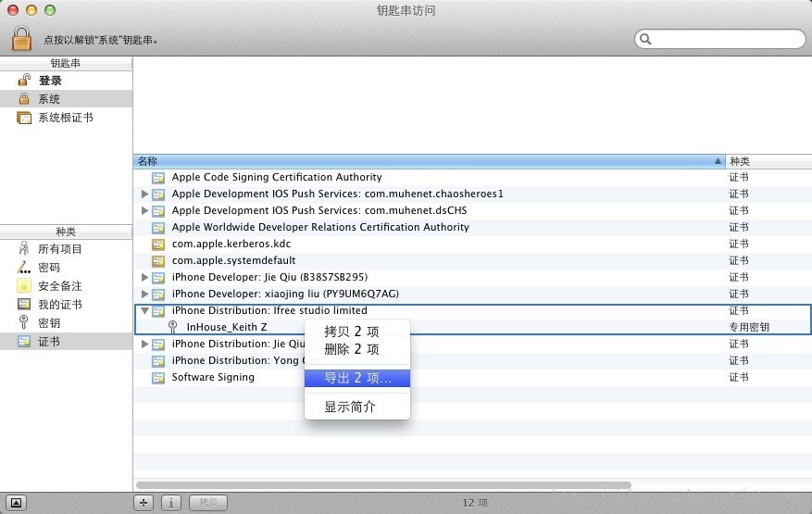The image size is (812, 514).
Task: Click the 所有项目 category label
Action: pos(60,249)
